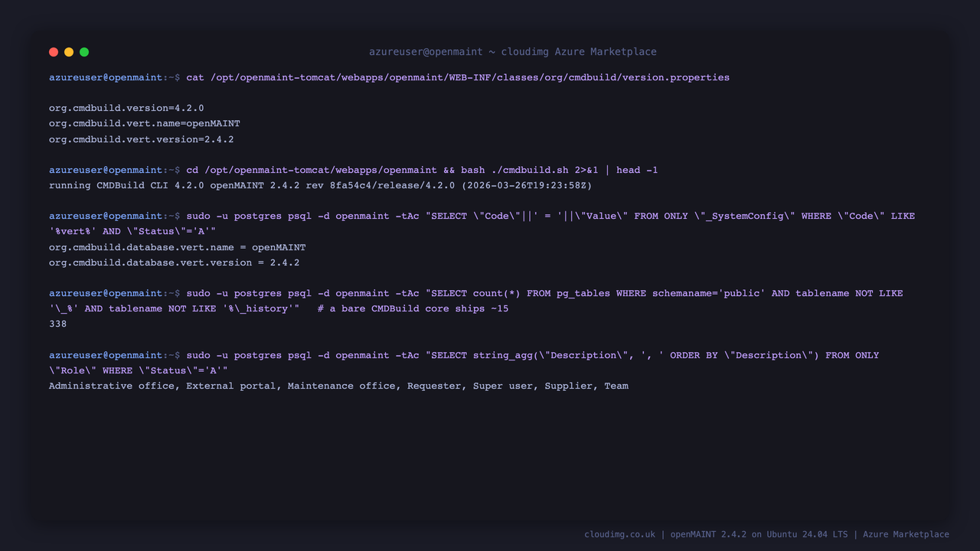Select org.cmdbuild.database.vert.version = 2.4.2 output
This screenshot has height=551, width=980.
click(x=175, y=262)
